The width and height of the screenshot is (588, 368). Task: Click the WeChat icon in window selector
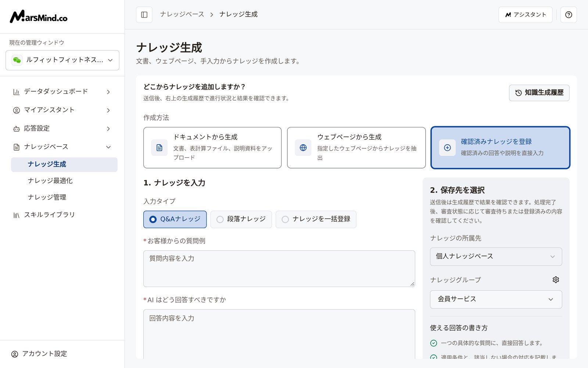point(17,60)
